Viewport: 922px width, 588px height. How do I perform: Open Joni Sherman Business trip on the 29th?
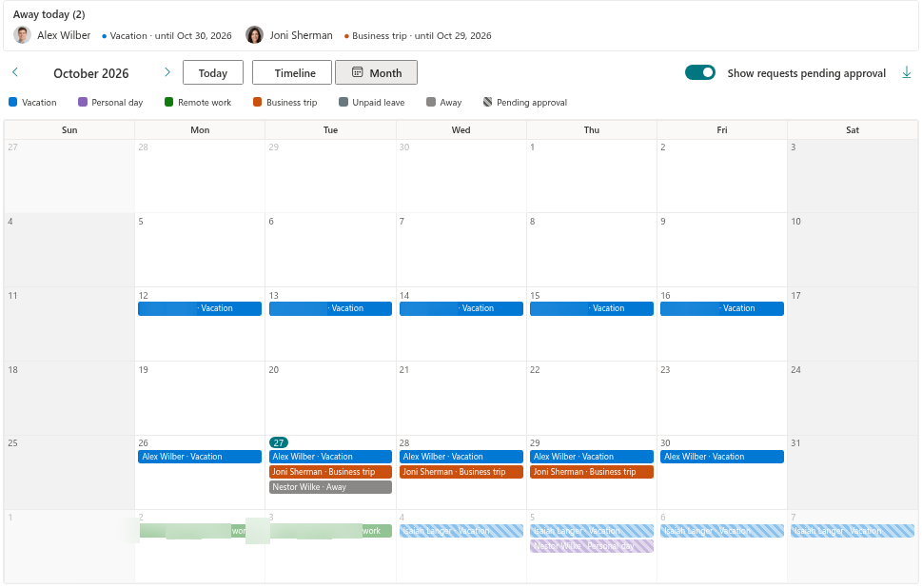592,472
